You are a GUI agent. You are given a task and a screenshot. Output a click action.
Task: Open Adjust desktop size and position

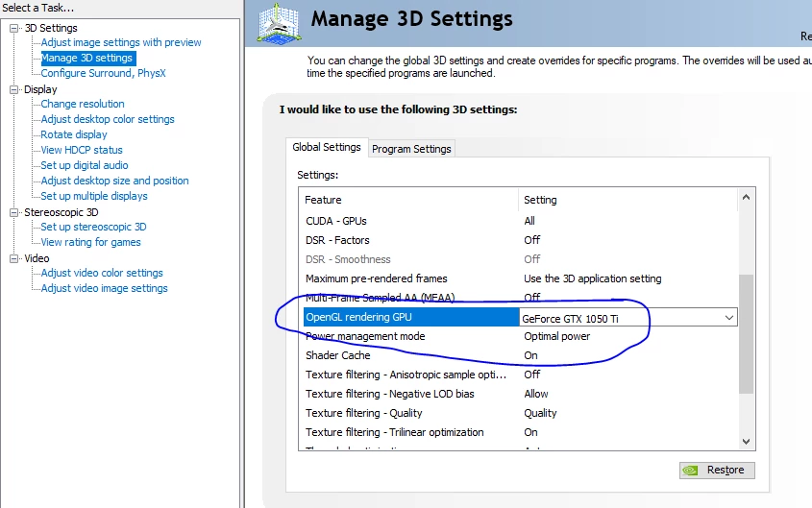pyautogui.click(x=114, y=181)
